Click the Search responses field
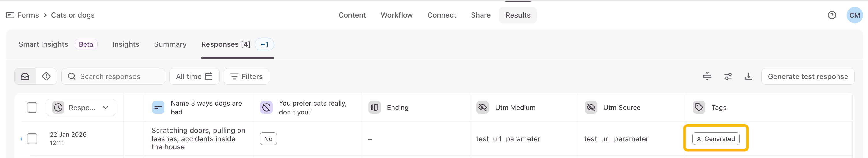Viewport: 868px width, 158px height. pos(114,77)
